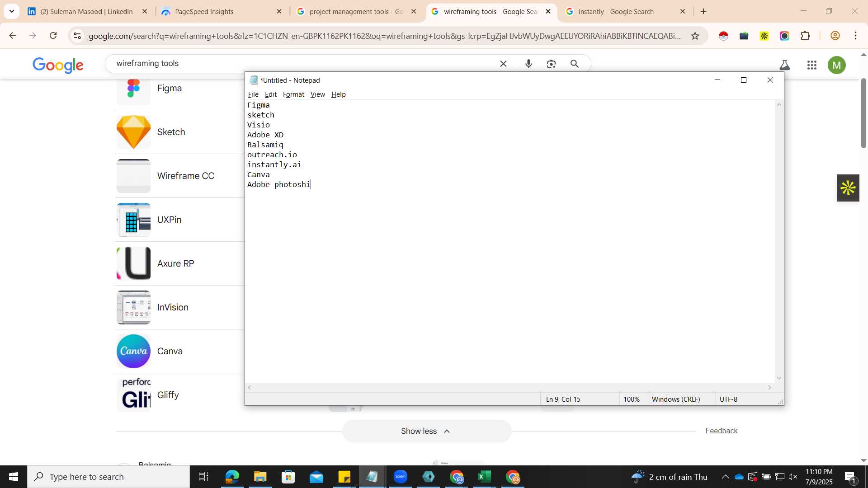Start voice search with microphone icon

(528, 64)
